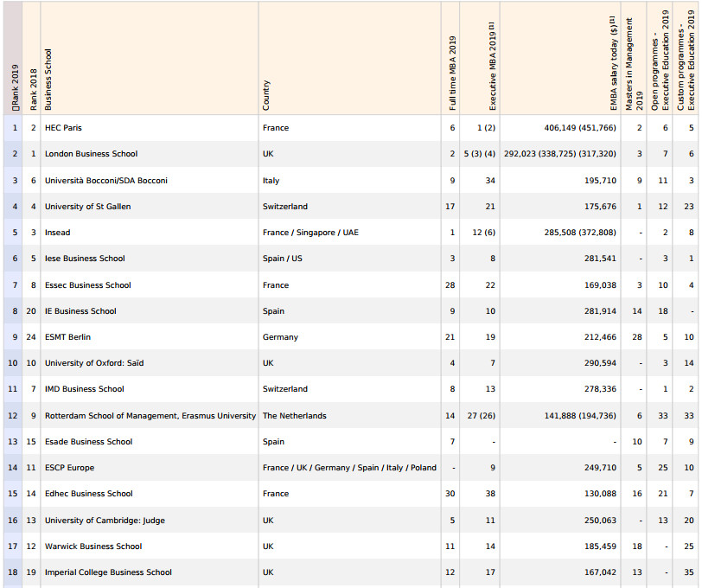Select IMD Business School name
Screen dimensions: 702x588
84,389
